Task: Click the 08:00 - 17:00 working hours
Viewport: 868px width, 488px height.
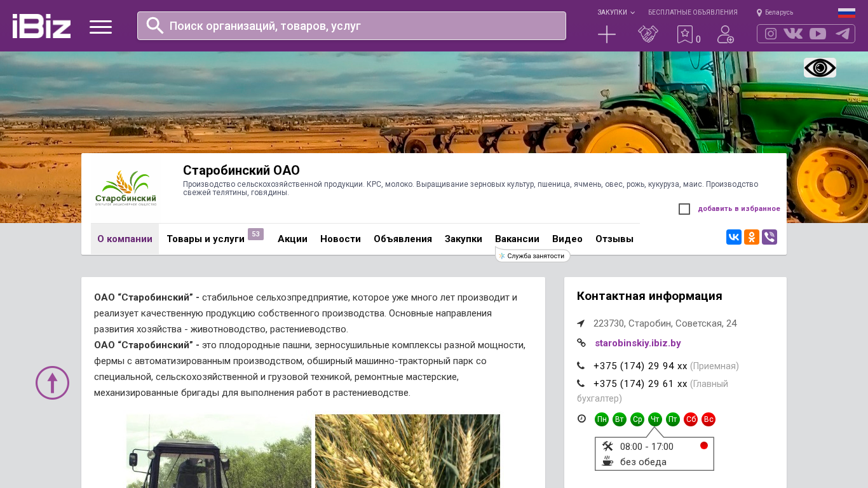Action: click(x=647, y=447)
